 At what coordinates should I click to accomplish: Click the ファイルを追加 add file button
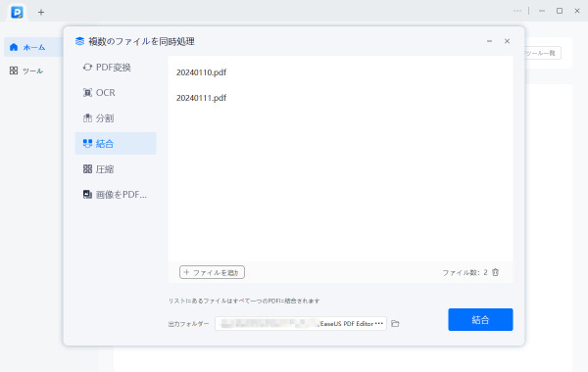(213, 272)
